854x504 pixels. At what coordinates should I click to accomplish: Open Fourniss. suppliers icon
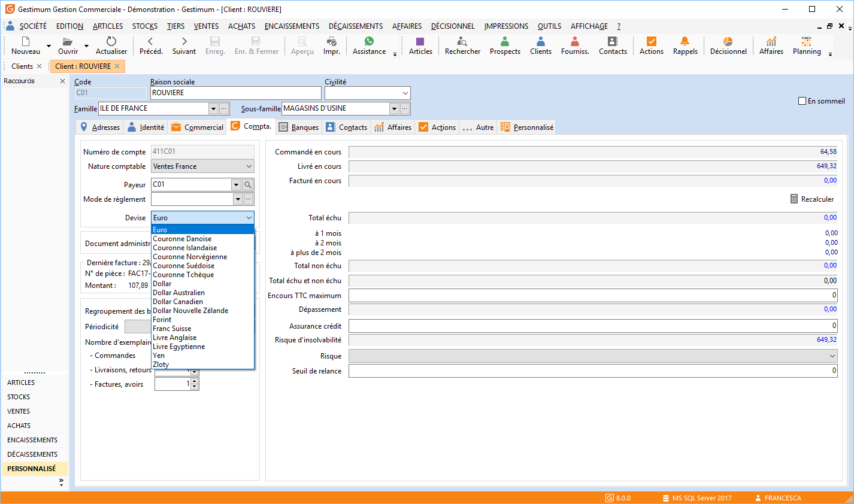[x=575, y=41]
